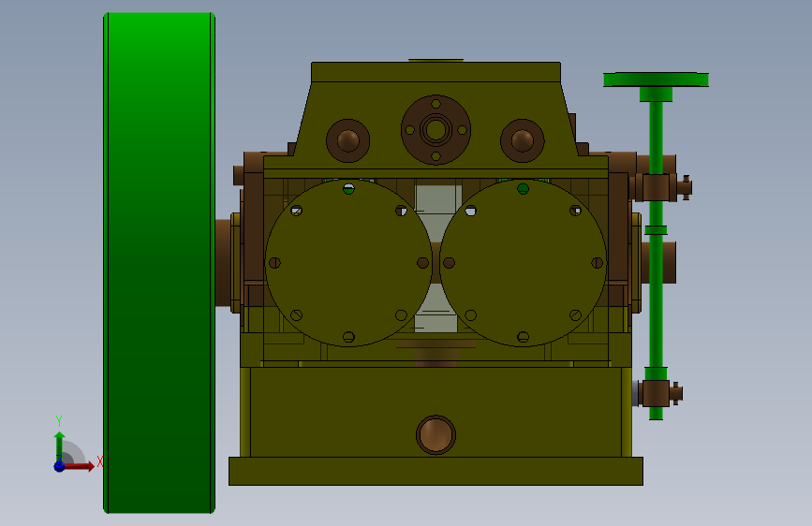Click the center flange with four bolt holes
This screenshot has height=526, width=812.
436,130
